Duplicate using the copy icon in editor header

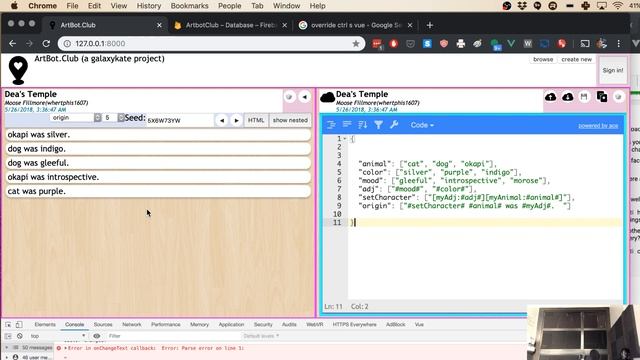coord(602,97)
